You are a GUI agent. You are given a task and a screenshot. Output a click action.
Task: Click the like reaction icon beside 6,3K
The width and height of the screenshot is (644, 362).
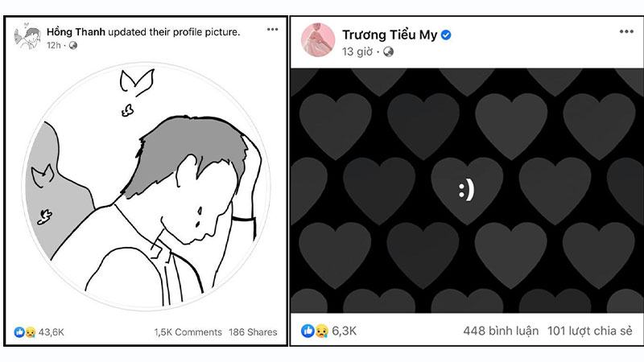tap(308, 331)
